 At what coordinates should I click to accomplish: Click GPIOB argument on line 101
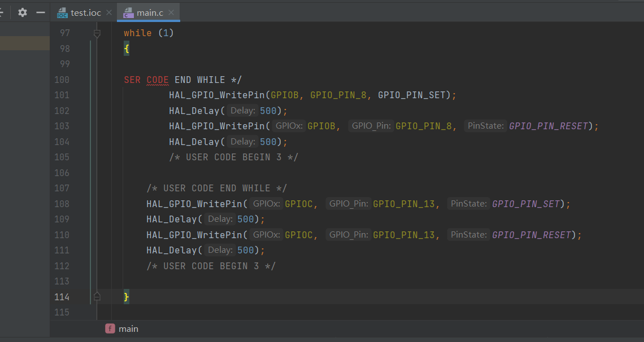(285, 95)
